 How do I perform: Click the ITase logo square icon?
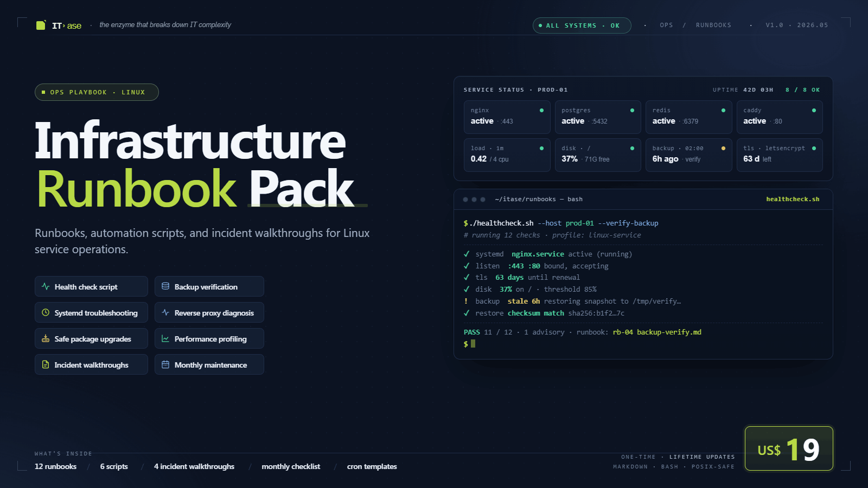point(41,25)
